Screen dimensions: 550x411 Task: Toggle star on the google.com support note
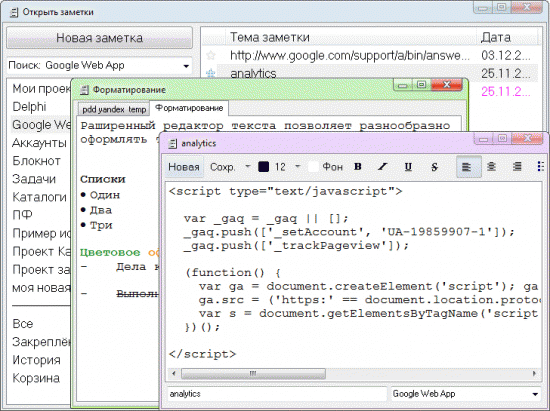[211, 55]
